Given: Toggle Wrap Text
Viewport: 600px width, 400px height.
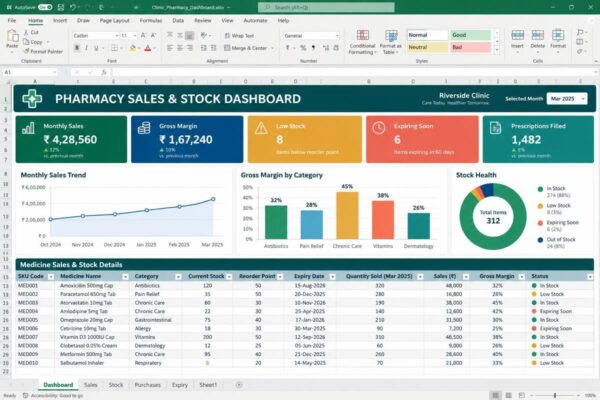Looking at the screenshot, I should [x=239, y=36].
